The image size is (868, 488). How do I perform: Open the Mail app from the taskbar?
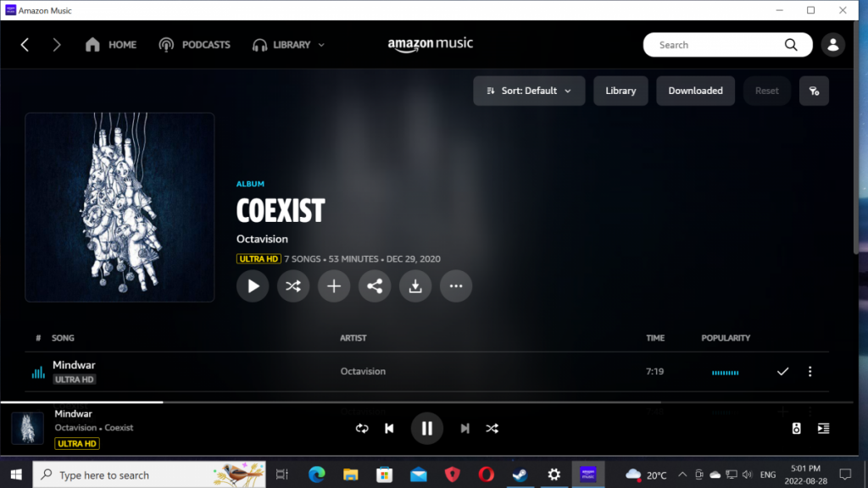(419, 474)
